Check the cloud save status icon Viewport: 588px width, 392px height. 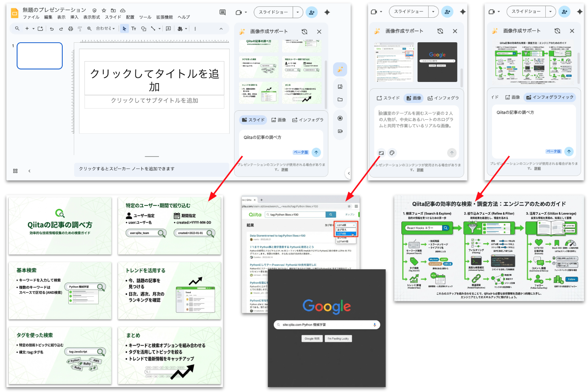[x=123, y=10]
